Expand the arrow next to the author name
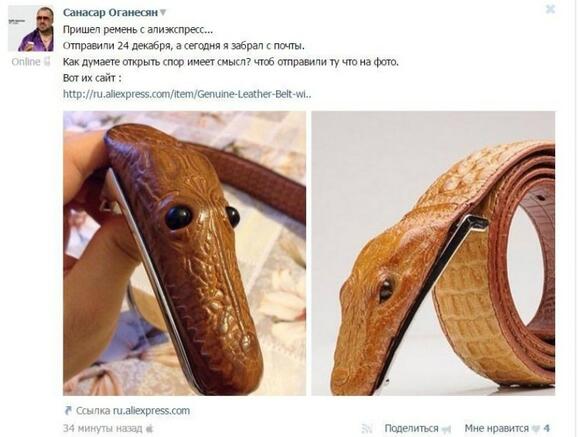 tap(163, 13)
